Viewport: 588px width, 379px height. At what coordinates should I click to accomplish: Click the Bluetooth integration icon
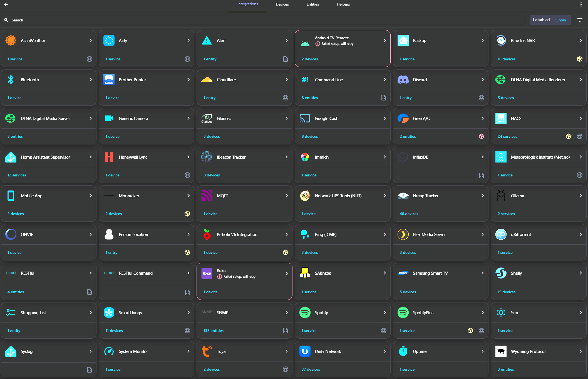click(x=11, y=80)
